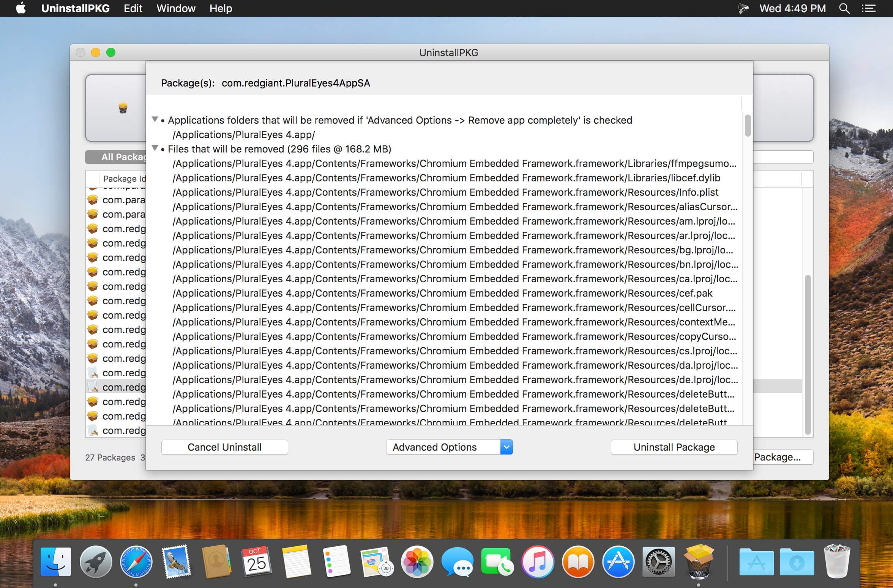Viewport: 893px width, 588px height.
Task: Click the Cancel Uninstall button
Action: pyautogui.click(x=225, y=447)
